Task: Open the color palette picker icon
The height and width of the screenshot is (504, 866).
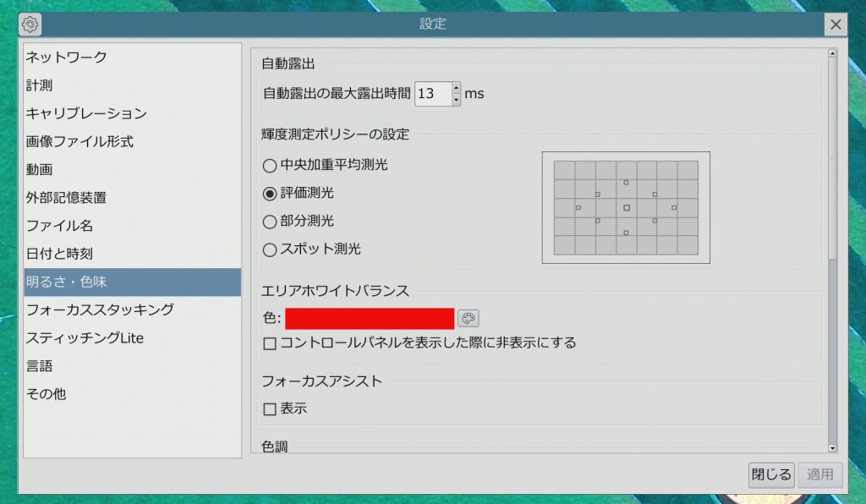Action: click(468, 318)
